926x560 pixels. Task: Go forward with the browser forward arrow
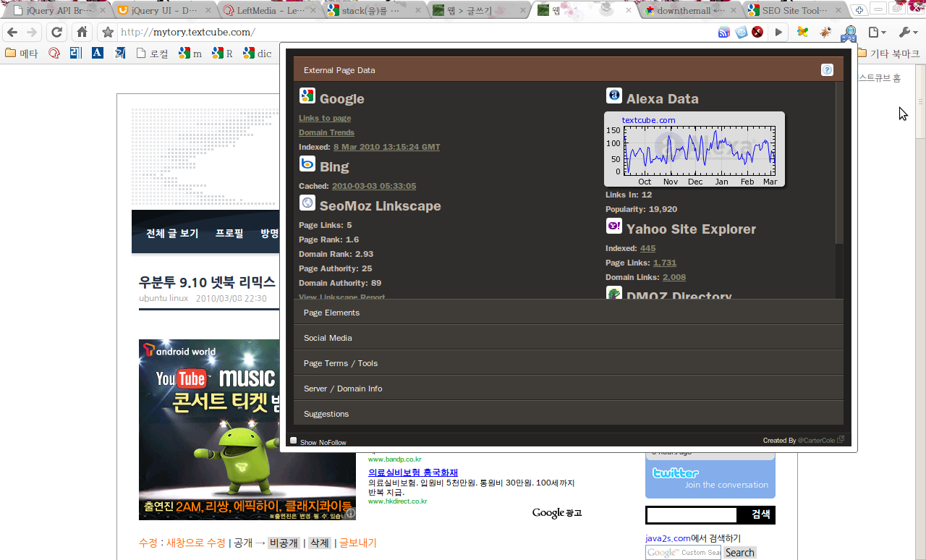click(x=32, y=33)
